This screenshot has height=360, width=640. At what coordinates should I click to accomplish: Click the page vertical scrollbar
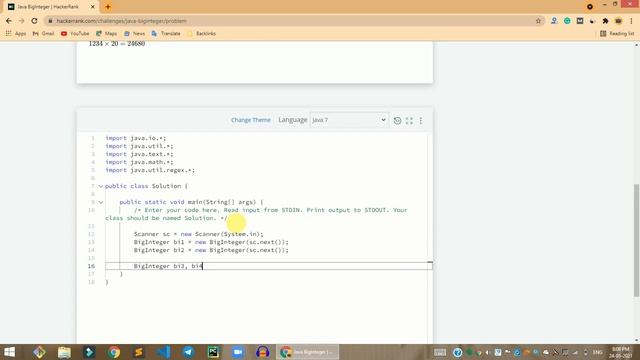636,240
